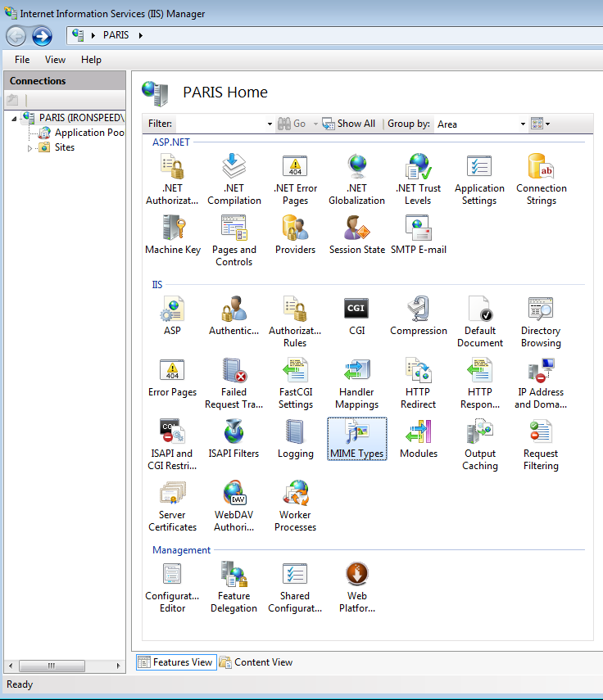Open Request Filtering feature
The height and width of the screenshot is (700, 603).
541,445
